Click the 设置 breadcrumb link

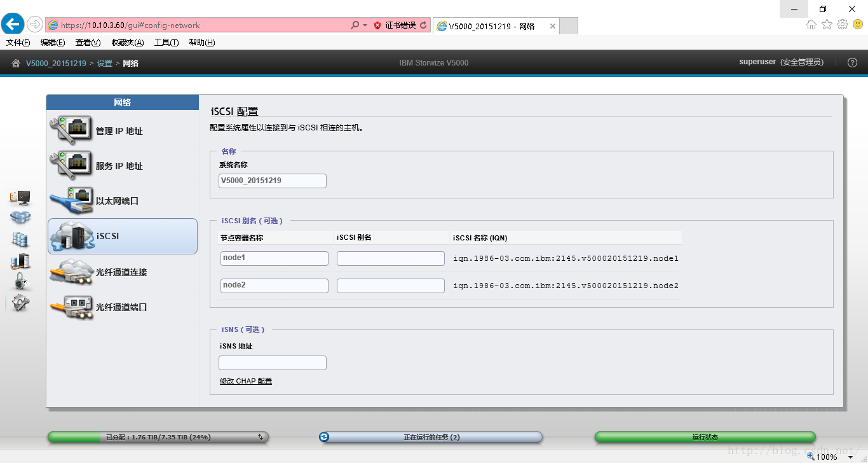(x=105, y=63)
